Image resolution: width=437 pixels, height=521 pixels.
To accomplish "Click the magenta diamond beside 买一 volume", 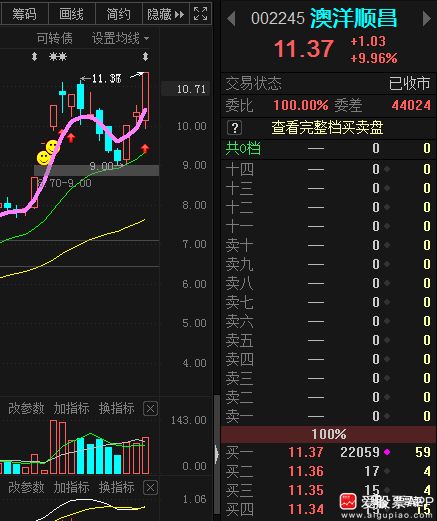I will point(387,452).
